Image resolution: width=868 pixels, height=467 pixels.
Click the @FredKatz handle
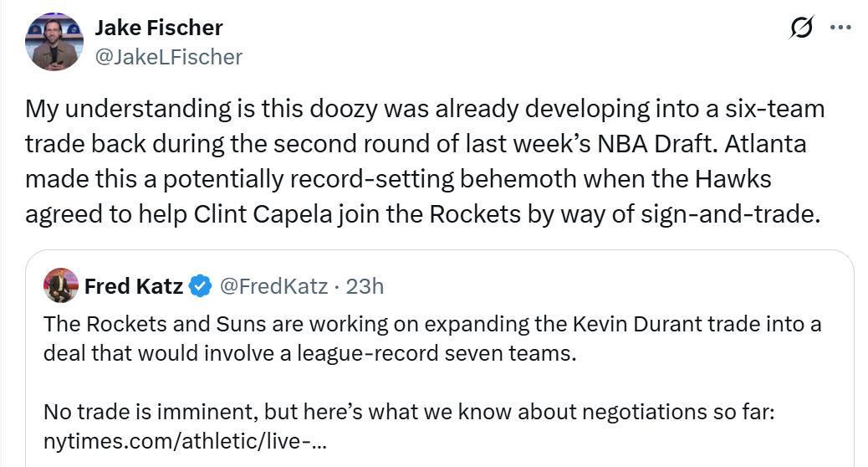273,286
